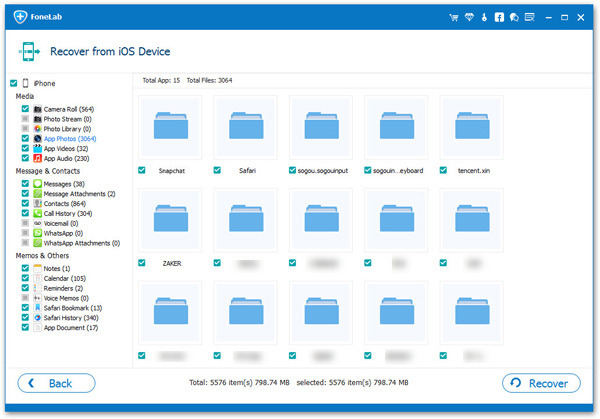The width and height of the screenshot is (600, 419).
Task: Click the Photo Library color wheel icon
Action: point(38,129)
